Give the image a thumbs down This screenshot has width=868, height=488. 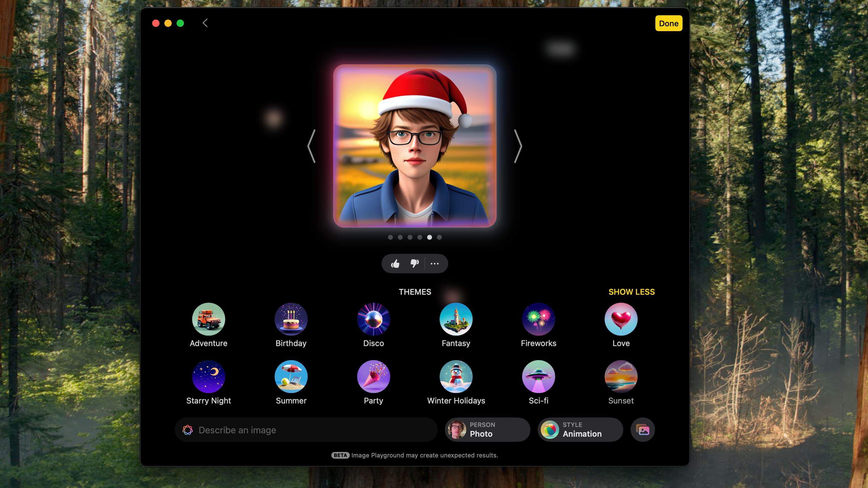(415, 264)
